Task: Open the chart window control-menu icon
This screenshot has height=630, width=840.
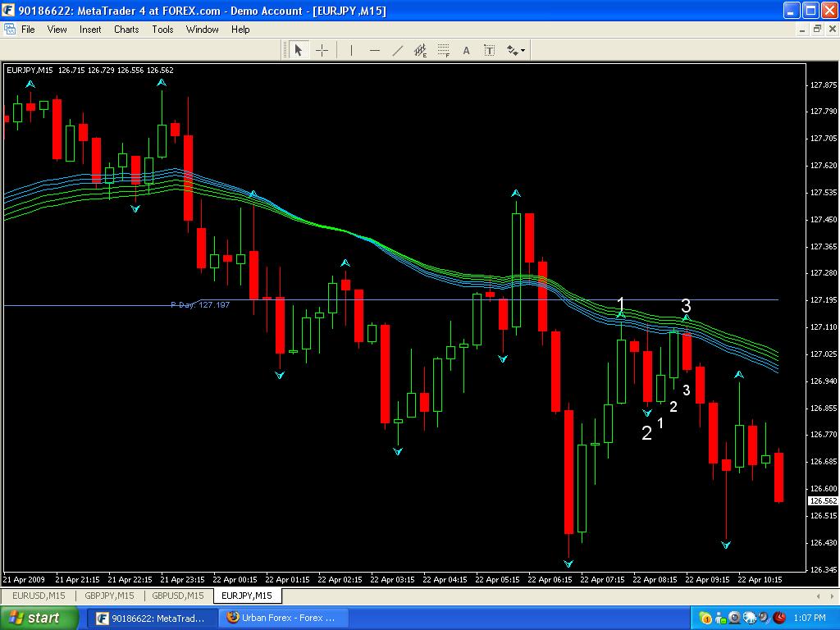Action: (9, 29)
